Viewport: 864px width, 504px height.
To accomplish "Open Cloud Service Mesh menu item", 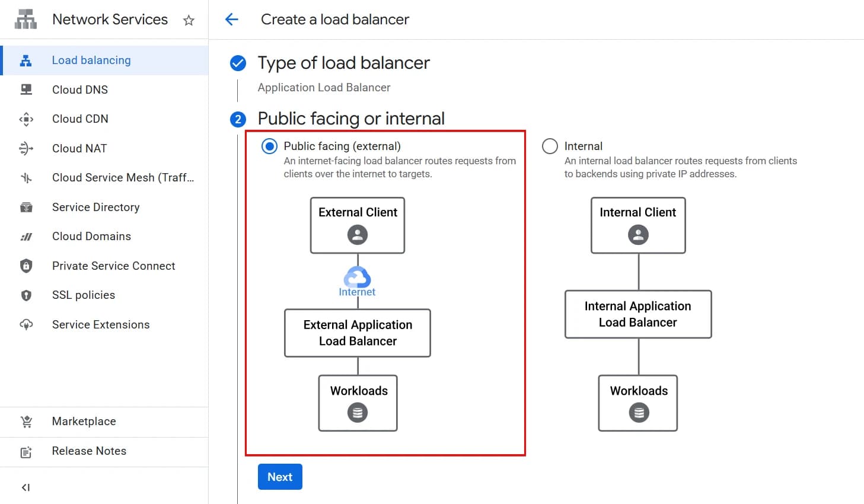I will [x=123, y=177].
